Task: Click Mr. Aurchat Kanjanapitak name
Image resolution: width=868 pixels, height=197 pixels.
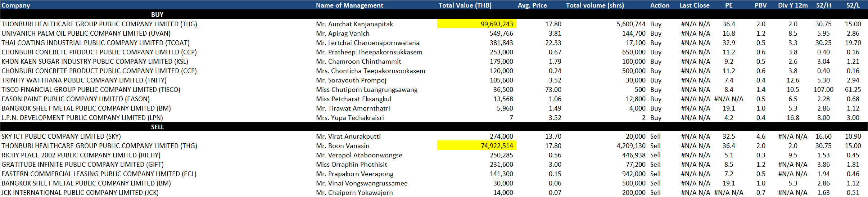Action: coord(354,24)
